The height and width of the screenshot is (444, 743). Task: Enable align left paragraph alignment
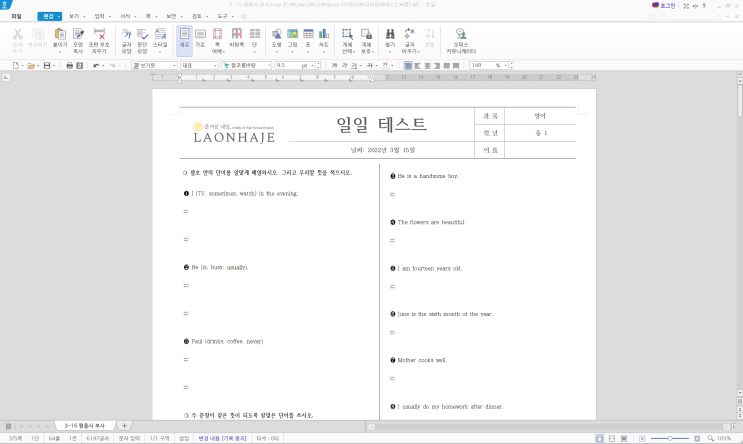click(418, 65)
